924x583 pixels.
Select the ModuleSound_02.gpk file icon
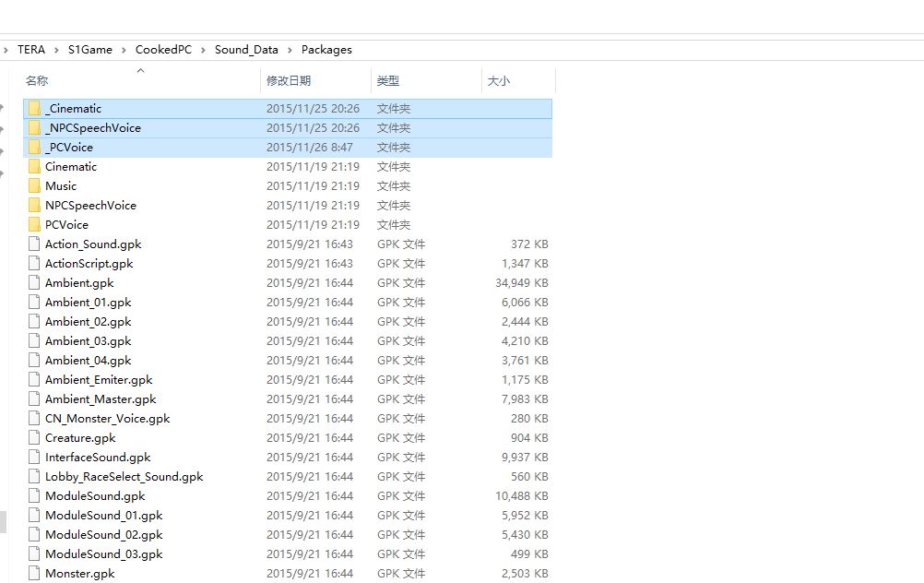(34, 535)
